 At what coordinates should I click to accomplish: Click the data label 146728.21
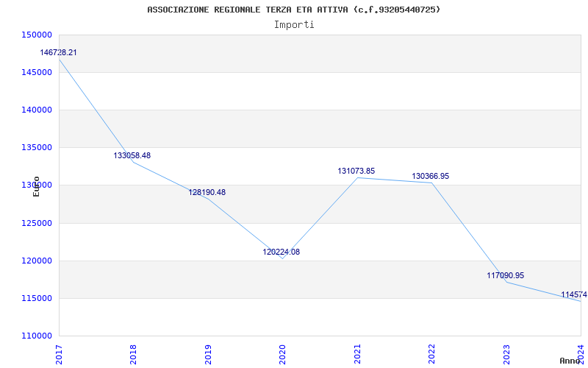(x=59, y=52)
